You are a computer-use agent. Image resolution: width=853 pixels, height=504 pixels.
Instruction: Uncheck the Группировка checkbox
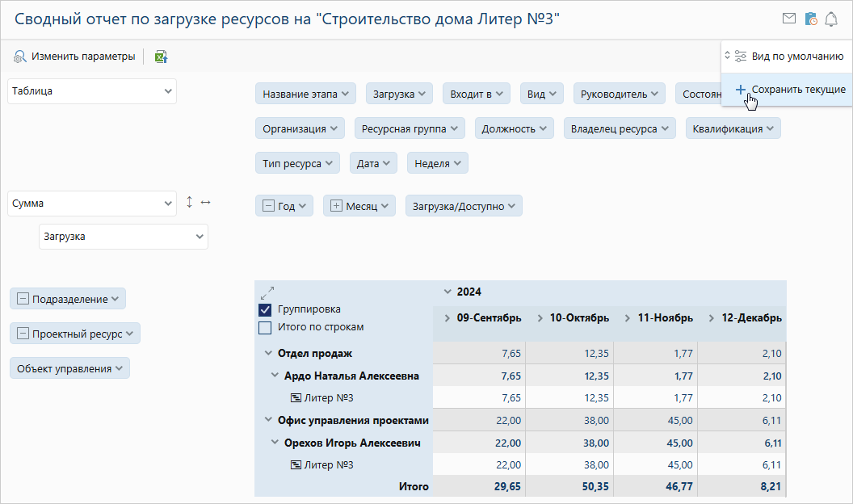(x=265, y=310)
